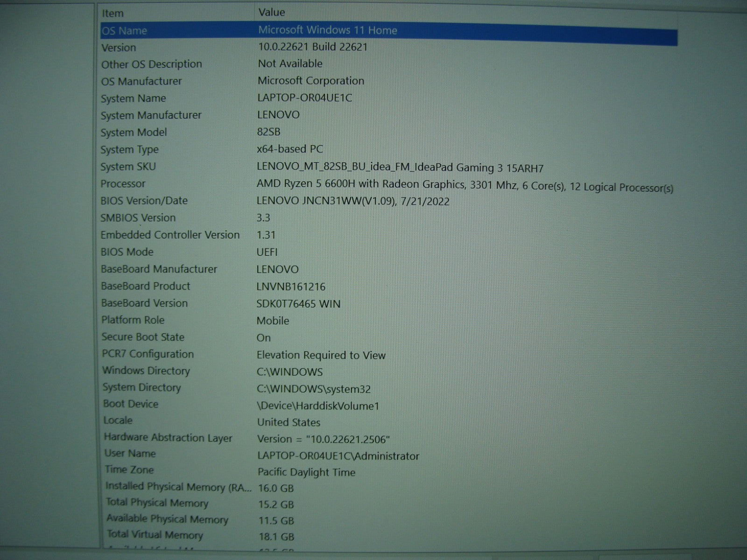Select the Secure Boot State row

(143, 337)
